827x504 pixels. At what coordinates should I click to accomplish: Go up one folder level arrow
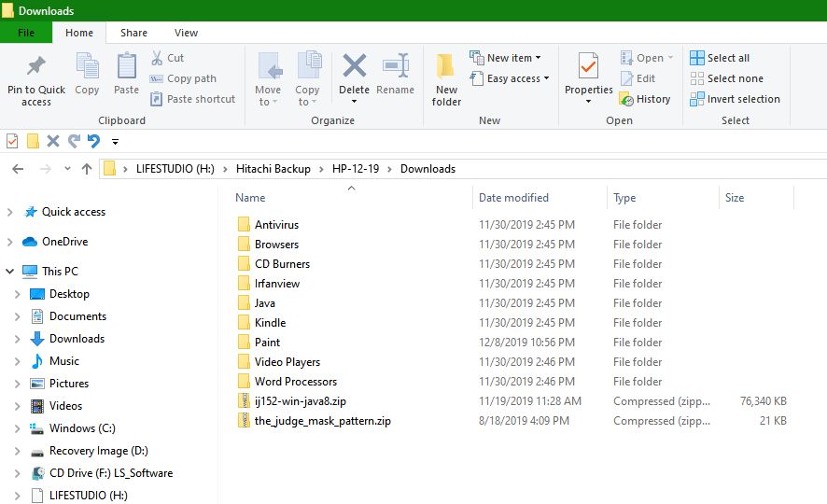coord(87,169)
